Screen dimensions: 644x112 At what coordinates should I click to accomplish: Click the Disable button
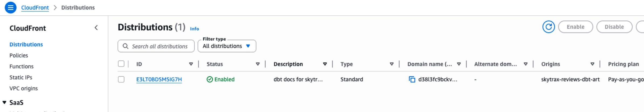pyautogui.click(x=614, y=27)
